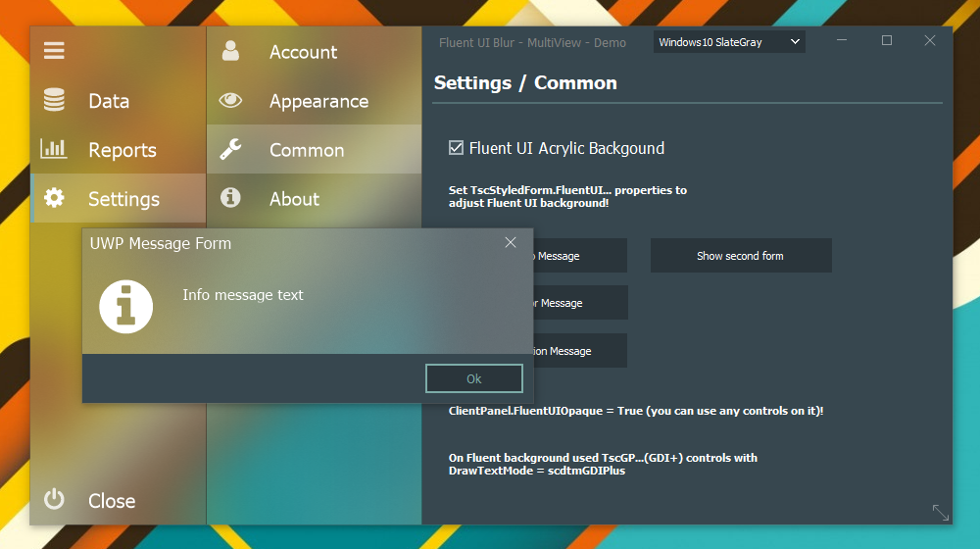Click the Data database icon
Viewport: 980px width, 549px height.
tap(54, 100)
